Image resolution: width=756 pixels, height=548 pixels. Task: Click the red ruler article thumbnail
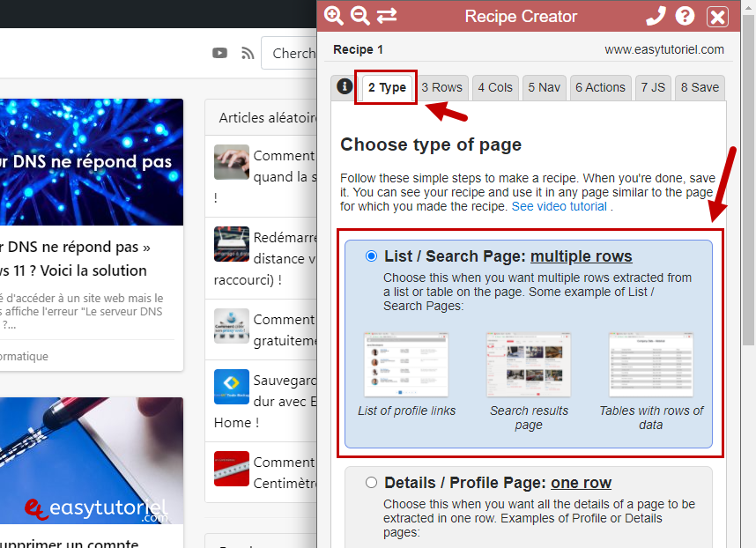[x=232, y=469]
